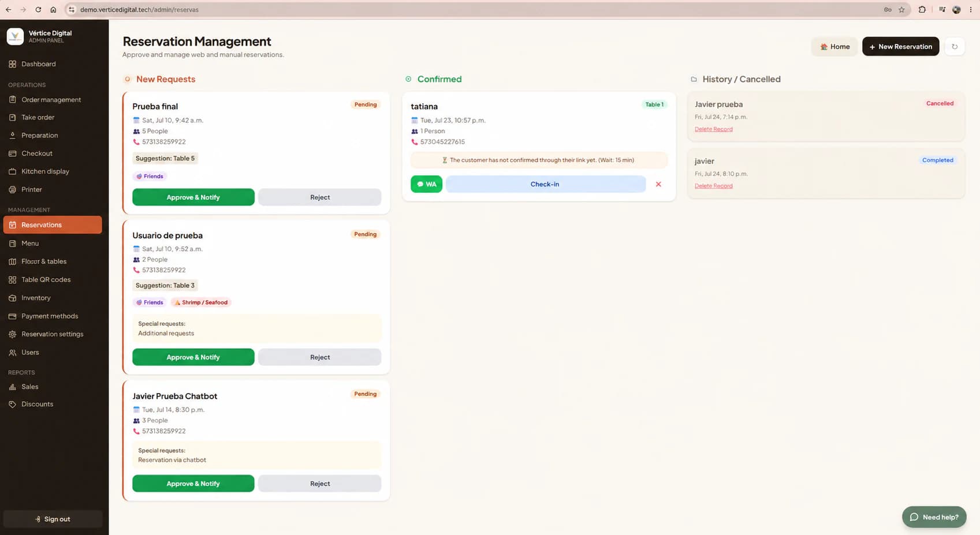The width and height of the screenshot is (980, 535).
Task: Click the Floor & tables icon
Action: click(13, 261)
